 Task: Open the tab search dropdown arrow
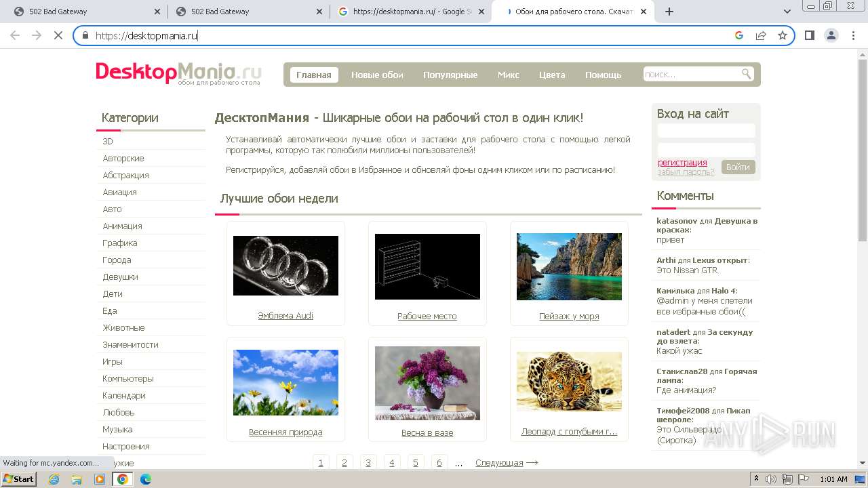point(787,12)
